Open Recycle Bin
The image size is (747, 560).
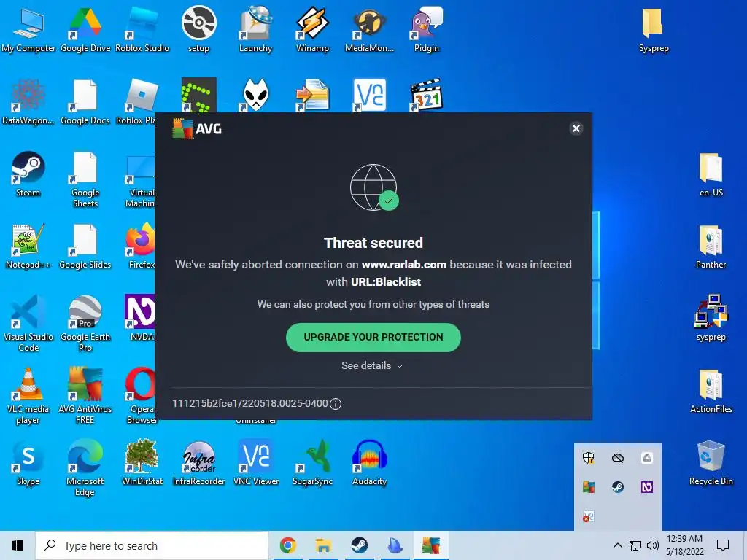click(x=711, y=463)
